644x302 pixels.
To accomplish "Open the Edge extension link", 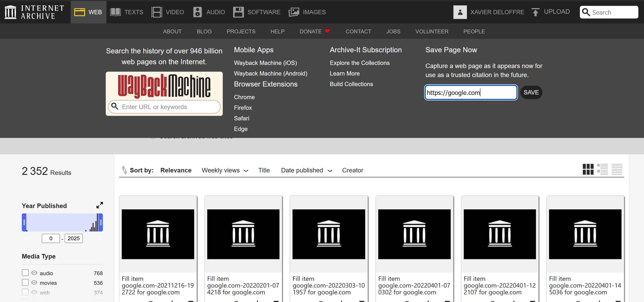I will click(x=241, y=129).
